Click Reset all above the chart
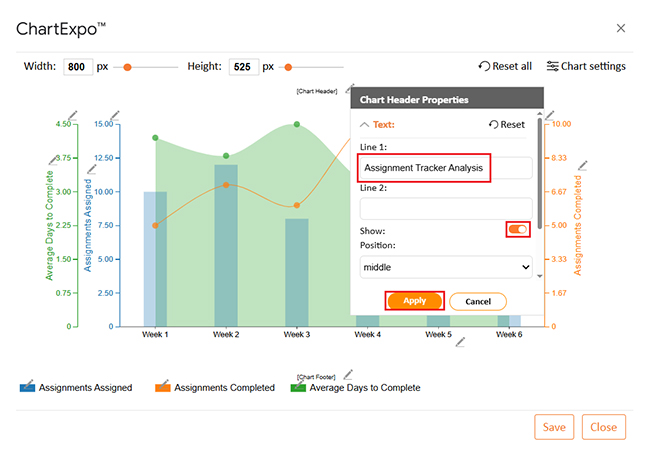Viewport: 650px width, 460px height. (x=505, y=67)
